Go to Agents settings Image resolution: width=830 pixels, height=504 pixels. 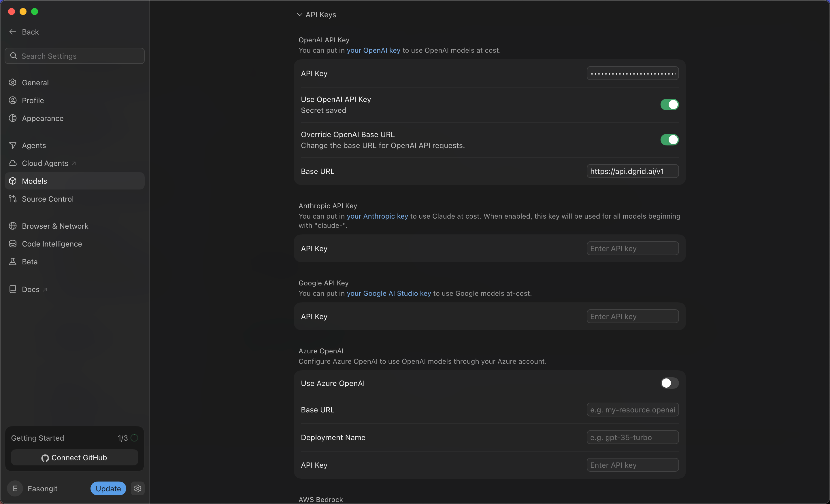click(x=74, y=145)
